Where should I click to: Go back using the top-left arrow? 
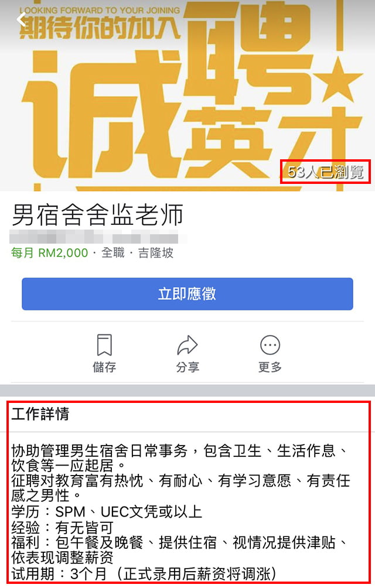click(22, 19)
